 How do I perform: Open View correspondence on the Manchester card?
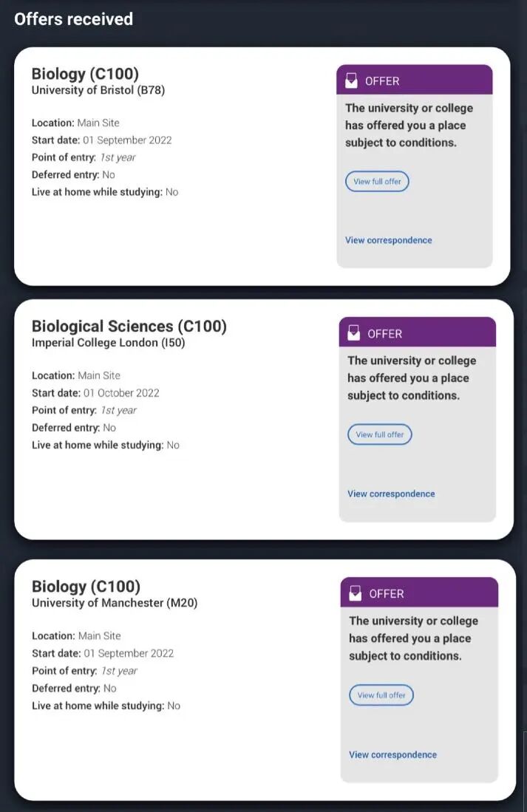[x=392, y=754]
